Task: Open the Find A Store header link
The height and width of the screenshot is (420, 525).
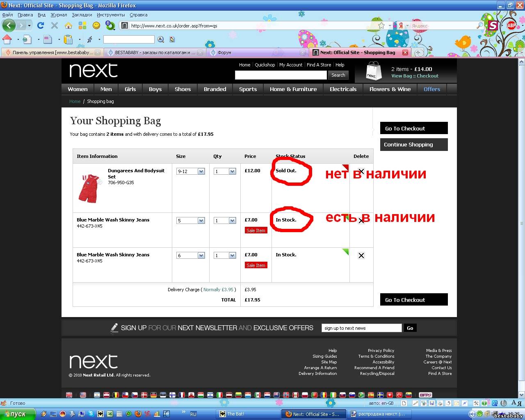Action: 319,65
